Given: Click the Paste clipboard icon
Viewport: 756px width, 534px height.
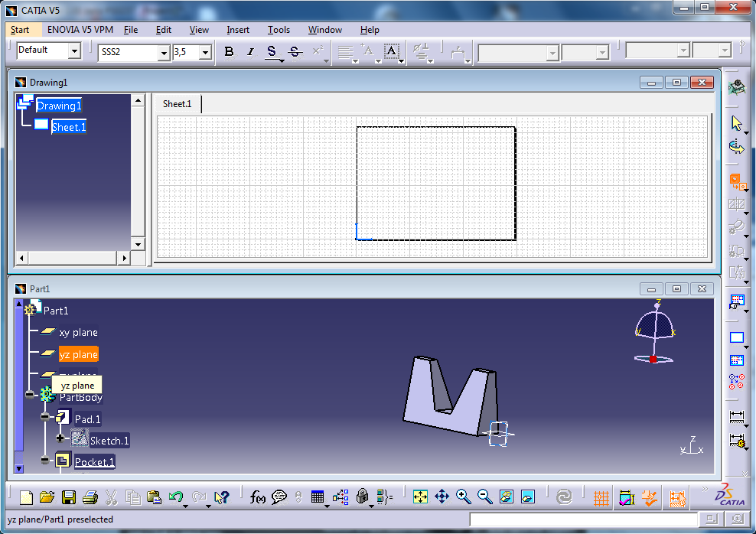Looking at the screenshot, I should [154, 497].
